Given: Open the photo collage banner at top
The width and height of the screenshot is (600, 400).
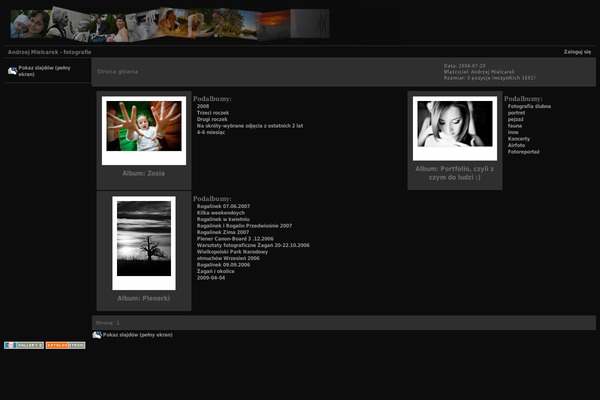Looking at the screenshot, I should [170, 24].
